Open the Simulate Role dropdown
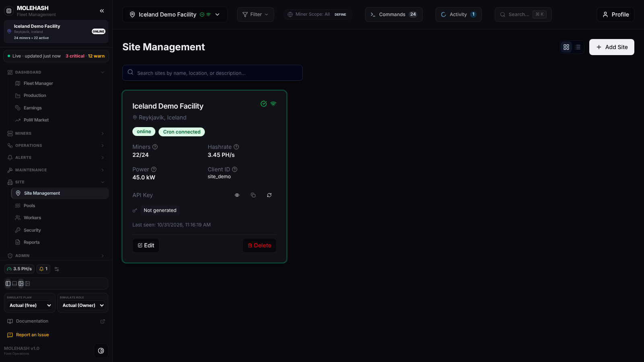Image resolution: width=644 pixels, height=362 pixels. tap(83, 305)
